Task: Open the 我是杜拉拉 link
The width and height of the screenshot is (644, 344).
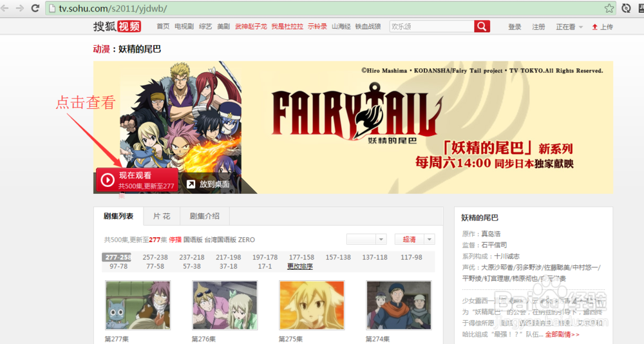Action: [x=287, y=26]
